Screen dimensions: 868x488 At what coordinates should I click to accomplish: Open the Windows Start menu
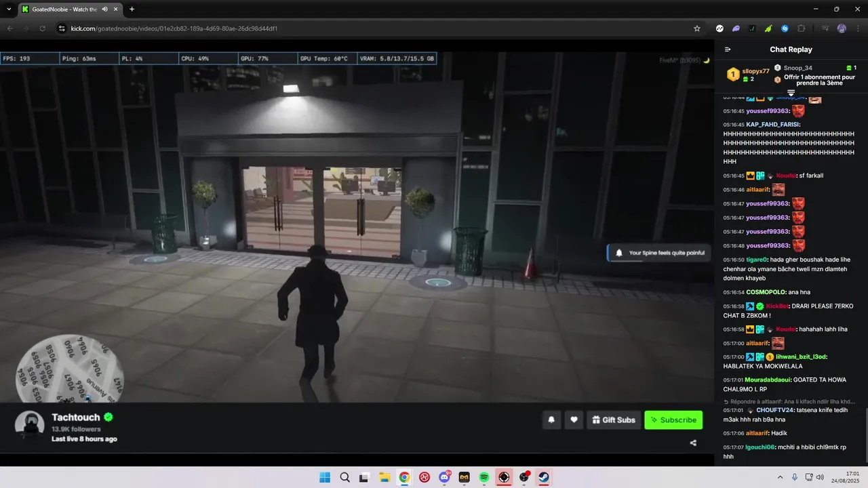pos(325,477)
